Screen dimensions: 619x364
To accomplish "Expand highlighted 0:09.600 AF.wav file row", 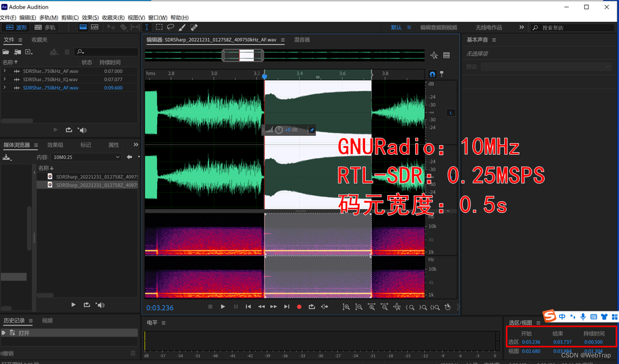I will click(5, 87).
